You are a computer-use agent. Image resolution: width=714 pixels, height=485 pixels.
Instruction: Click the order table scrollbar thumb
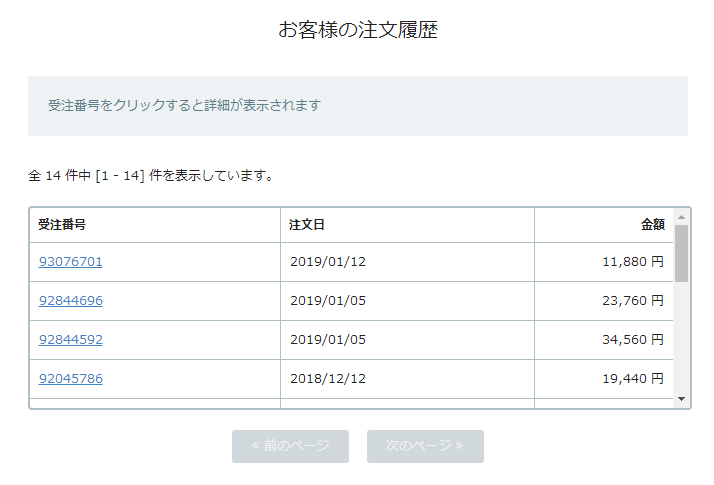coord(682,253)
